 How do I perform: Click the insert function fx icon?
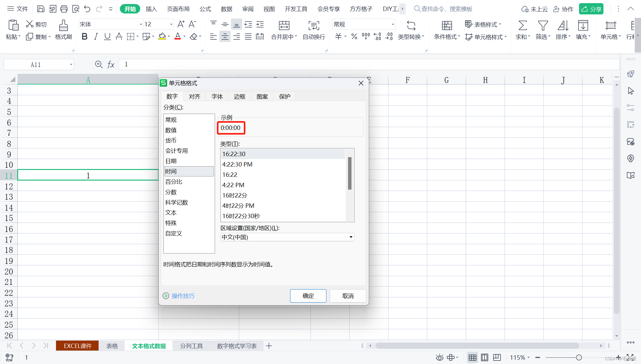pos(111,64)
